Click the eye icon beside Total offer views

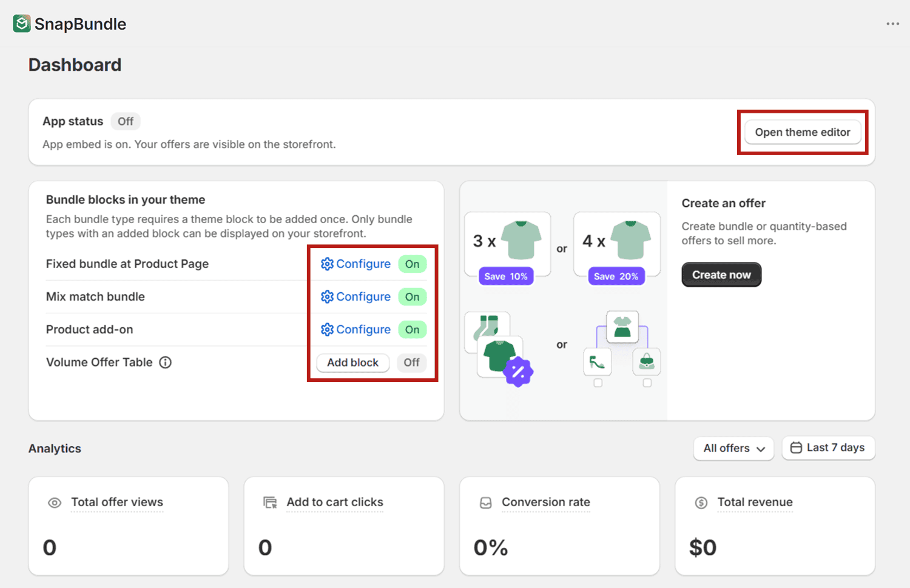pyautogui.click(x=55, y=503)
